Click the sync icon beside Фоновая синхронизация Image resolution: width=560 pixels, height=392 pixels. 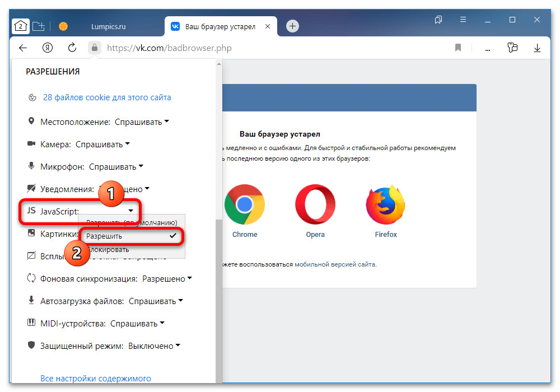[x=31, y=278]
